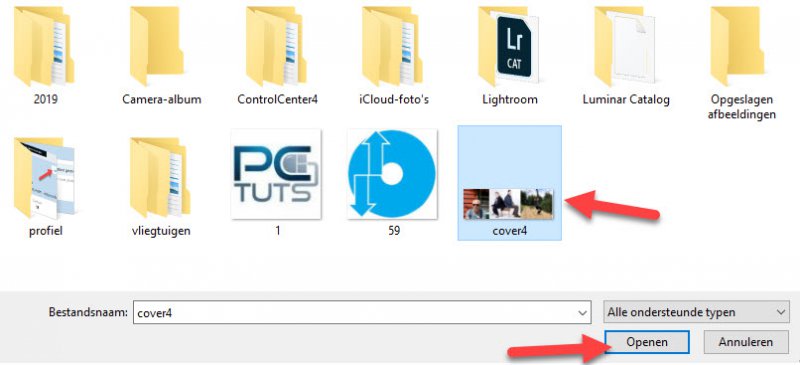Image resolution: width=800 pixels, height=365 pixels.
Task: Click the 'Opgeslagen afbeeldingen' name label
Action: tap(742, 107)
